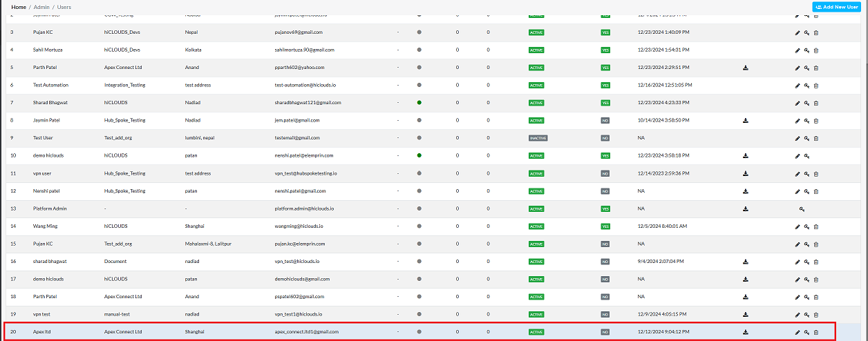Download file for Apex ltd row
This screenshot has height=341, width=868.
pyautogui.click(x=746, y=331)
